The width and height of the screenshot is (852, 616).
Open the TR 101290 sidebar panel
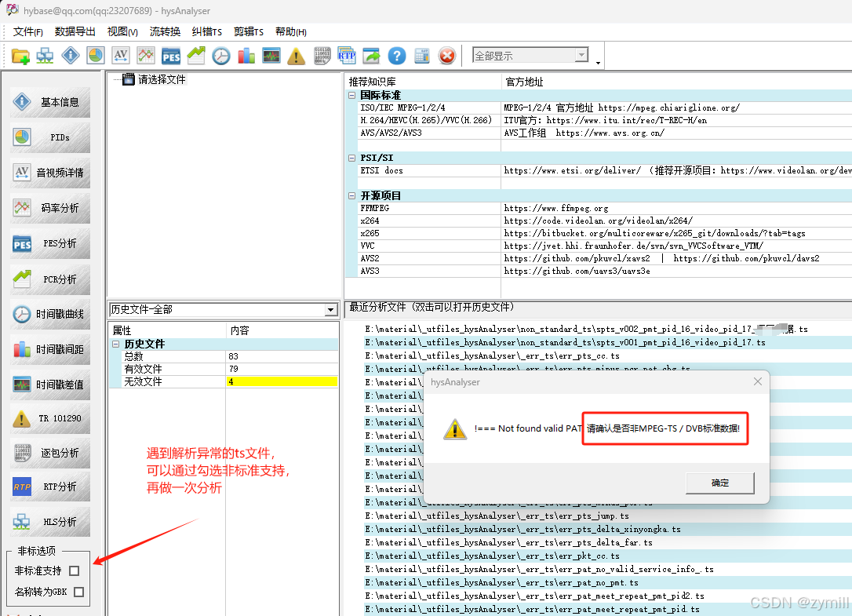[50, 418]
